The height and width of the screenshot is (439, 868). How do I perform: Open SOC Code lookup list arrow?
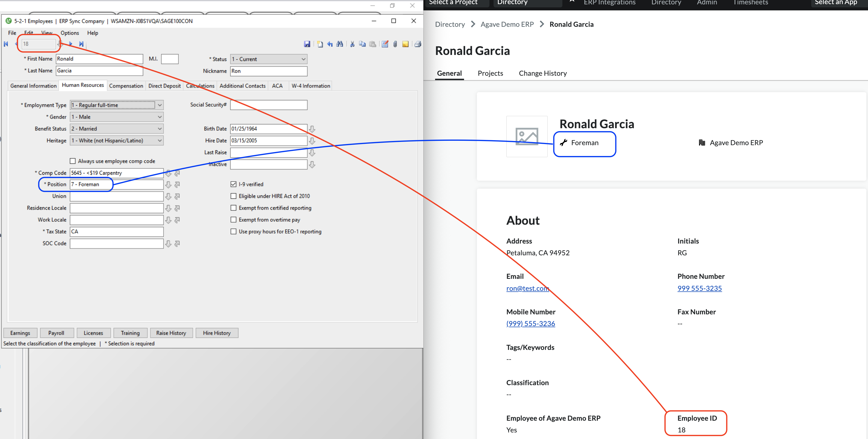point(169,244)
